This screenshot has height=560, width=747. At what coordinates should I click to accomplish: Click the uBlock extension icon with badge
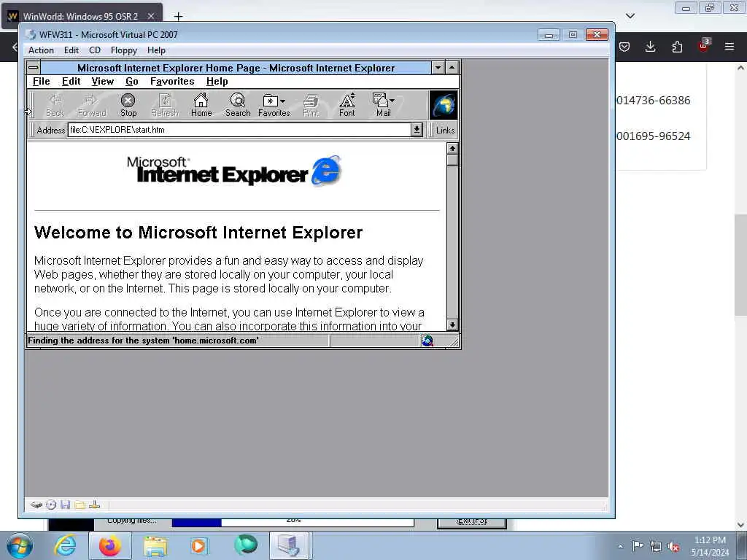(703, 46)
